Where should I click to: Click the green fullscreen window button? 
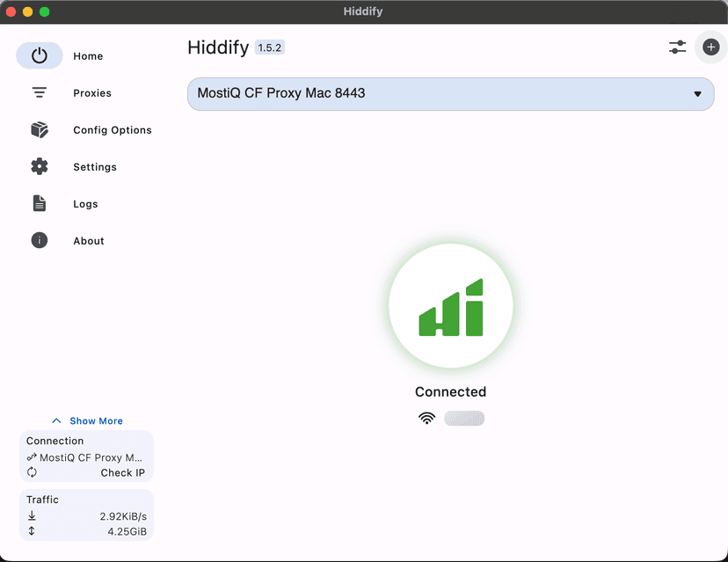coord(45,11)
